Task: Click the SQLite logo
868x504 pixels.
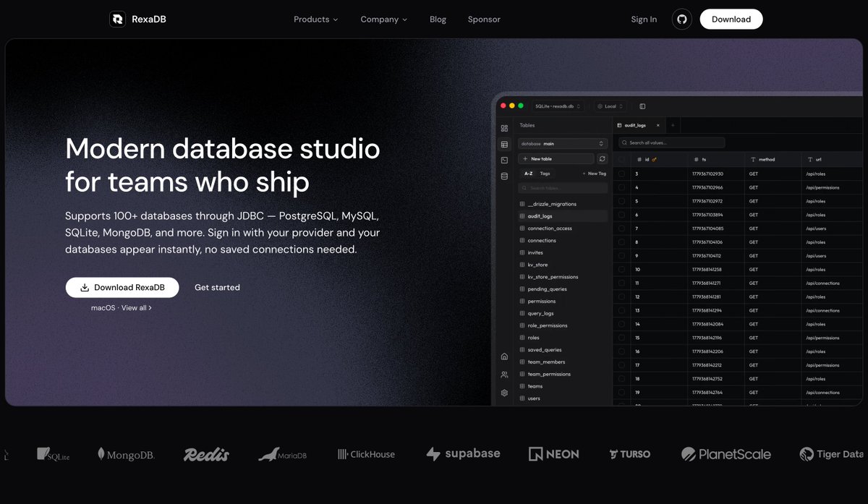Action: (x=54, y=454)
